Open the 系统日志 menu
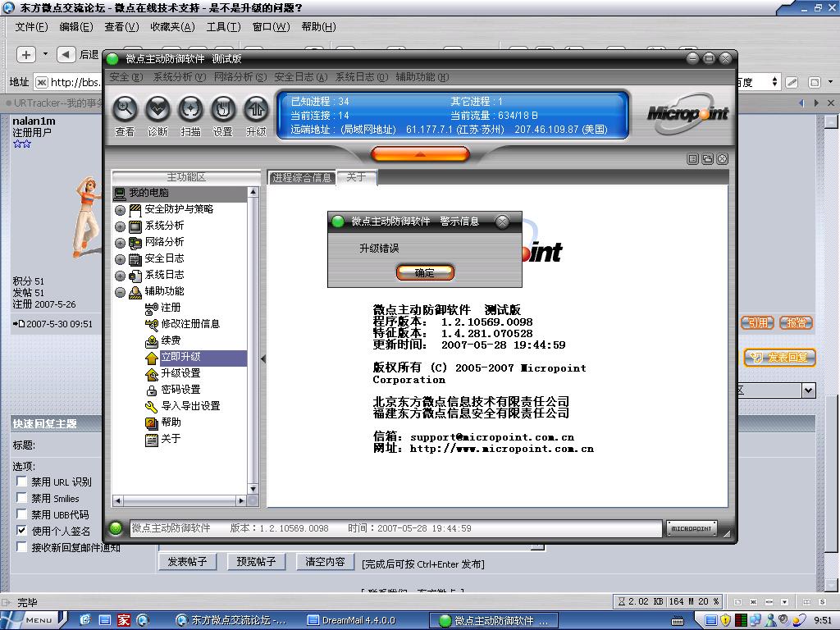Viewport: 840px width, 630px height. coord(362,77)
